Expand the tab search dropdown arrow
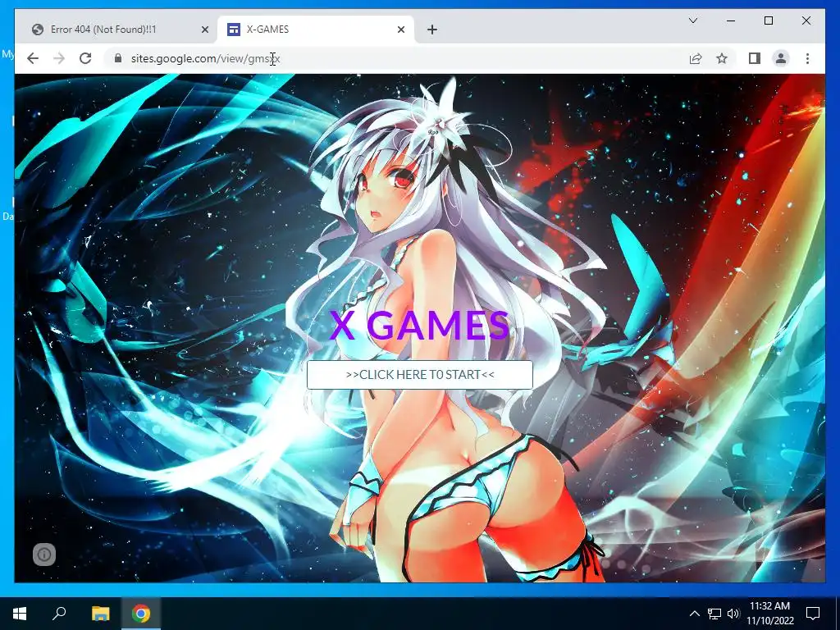The image size is (840, 630). [x=692, y=21]
